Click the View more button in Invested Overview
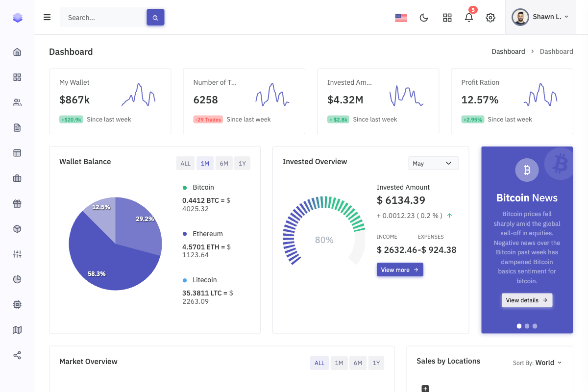The width and height of the screenshot is (588, 392). tap(400, 269)
